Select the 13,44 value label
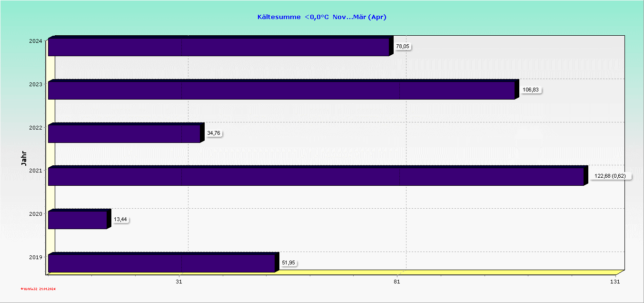 [120, 220]
